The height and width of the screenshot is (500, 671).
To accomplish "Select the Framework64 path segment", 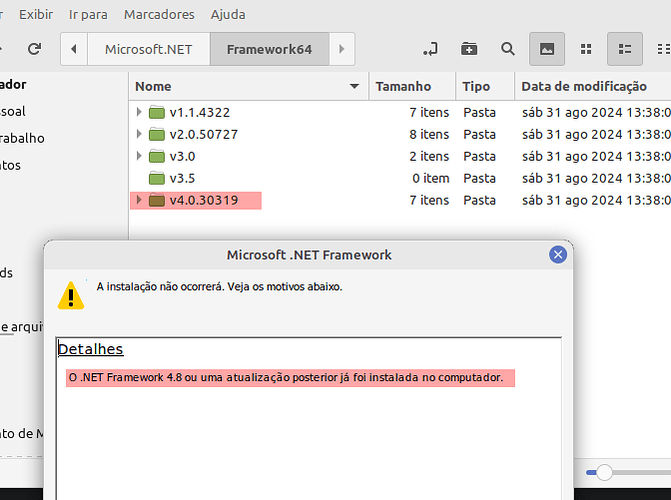I will coord(269,49).
